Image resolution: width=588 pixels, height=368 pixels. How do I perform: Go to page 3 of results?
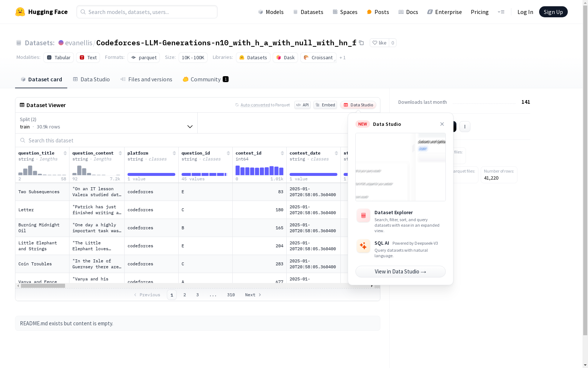[x=197, y=295]
